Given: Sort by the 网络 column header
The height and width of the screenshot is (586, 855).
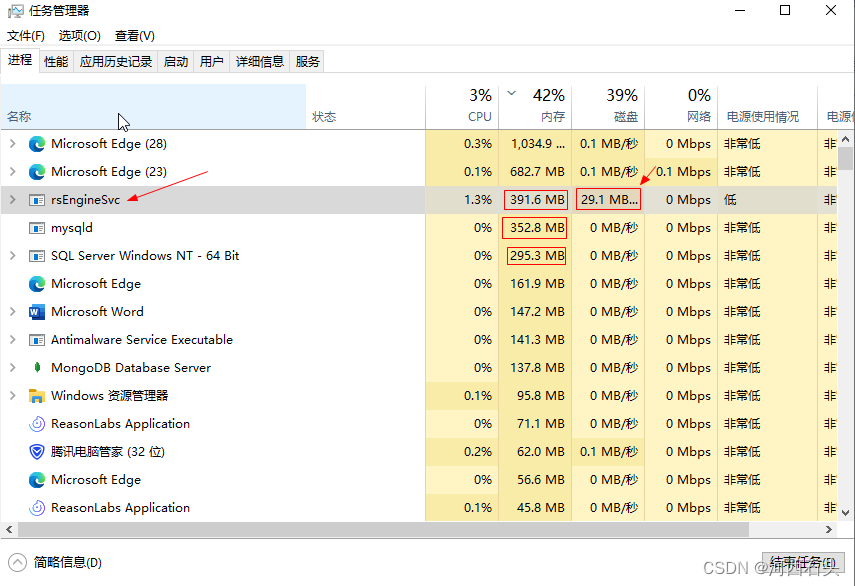Looking at the screenshot, I should pos(681,107).
